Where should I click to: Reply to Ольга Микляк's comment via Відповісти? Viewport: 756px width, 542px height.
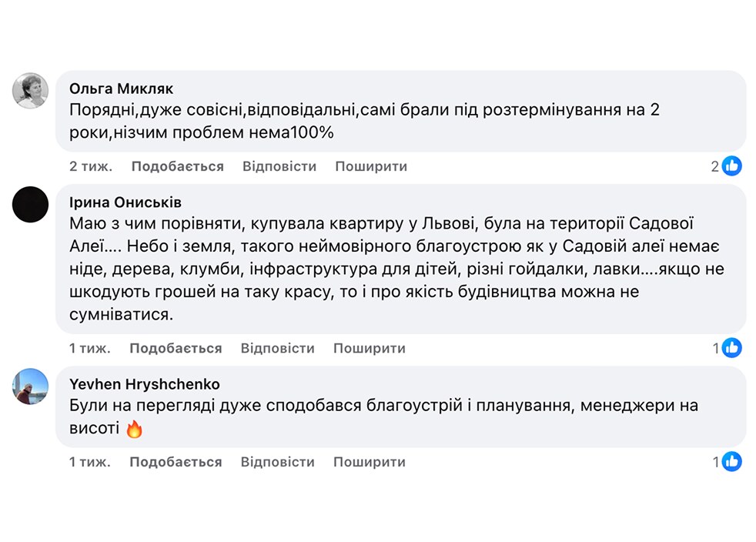pyautogui.click(x=279, y=166)
